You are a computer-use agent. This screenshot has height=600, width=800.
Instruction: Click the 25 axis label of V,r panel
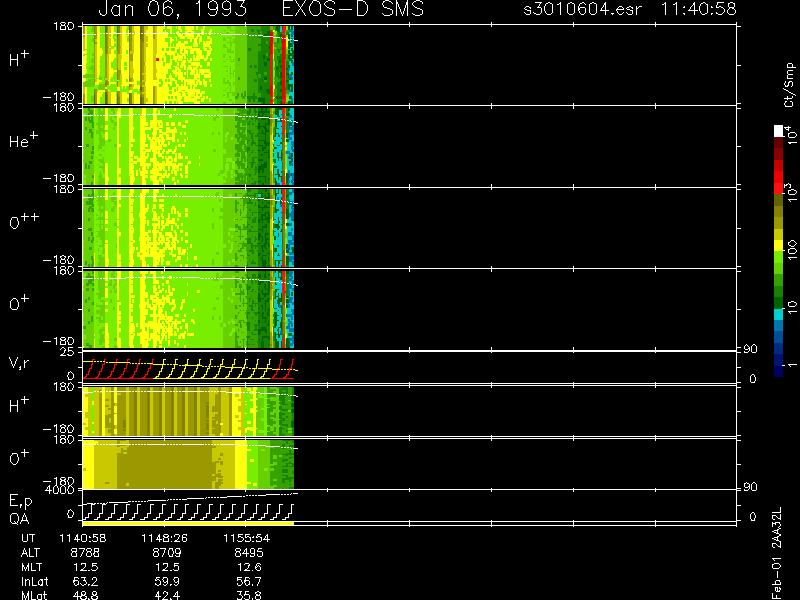point(69,352)
